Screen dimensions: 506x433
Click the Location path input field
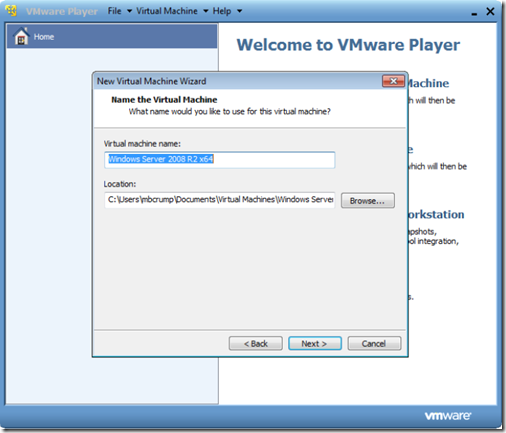pos(220,200)
